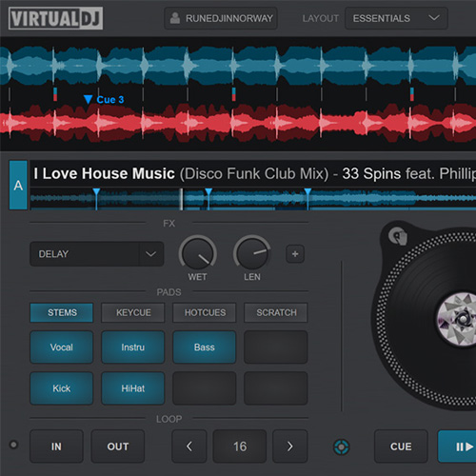
Task: Switch pads to HOTCUES mode
Action: (x=205, y=312)
